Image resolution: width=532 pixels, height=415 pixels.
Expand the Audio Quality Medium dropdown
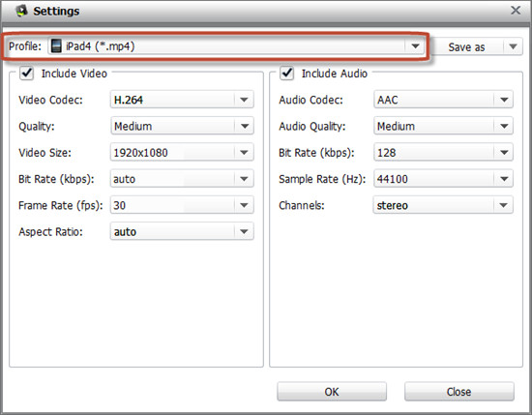(x=443, y=126)
